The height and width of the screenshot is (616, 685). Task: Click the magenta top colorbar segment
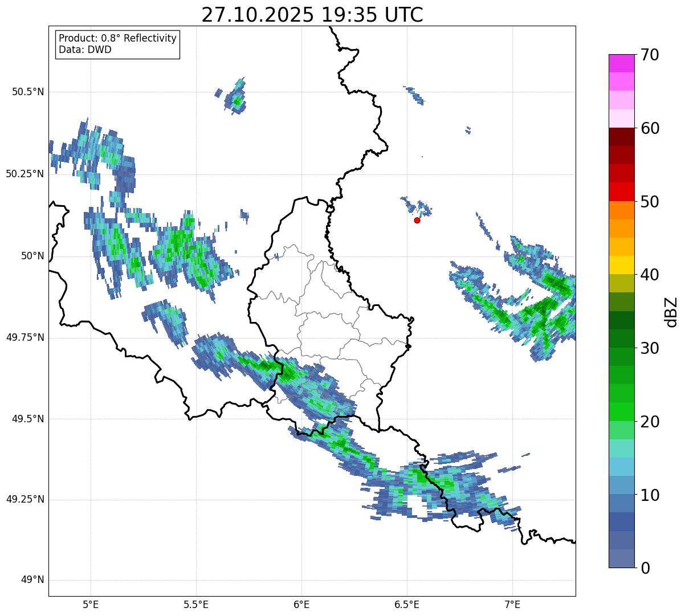tap(621, 63)
